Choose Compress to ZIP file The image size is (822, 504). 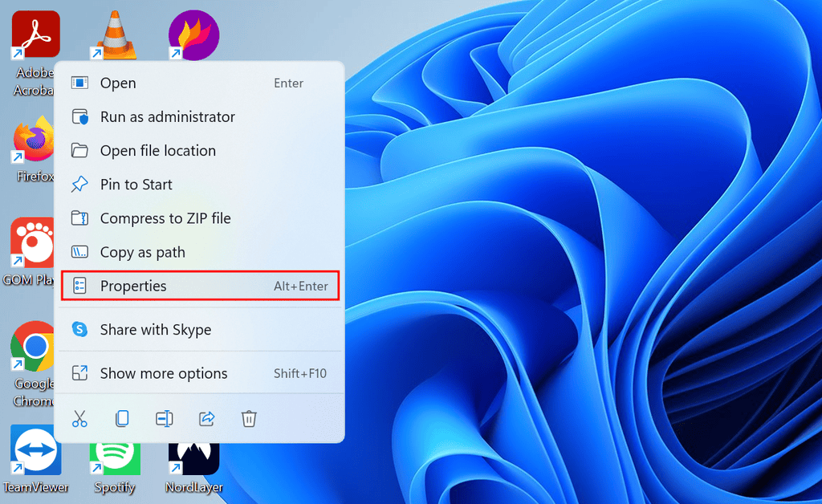[x=165, y=217]
